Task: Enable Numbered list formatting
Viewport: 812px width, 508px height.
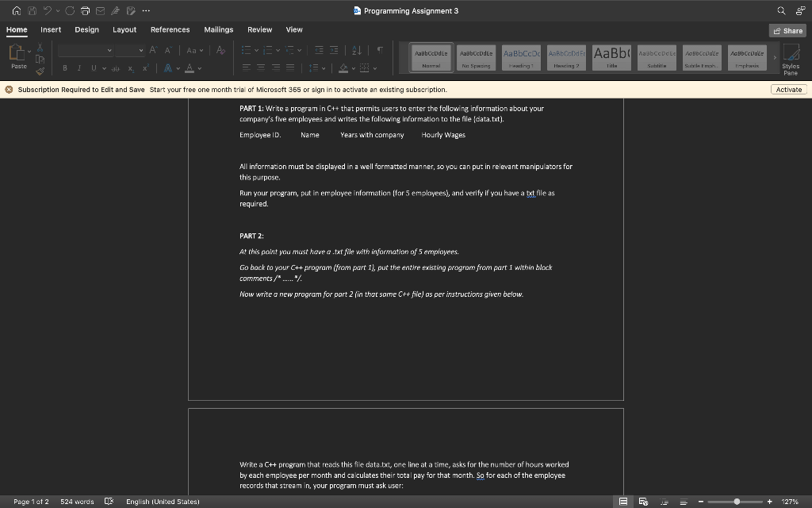Action: [270, 49]
